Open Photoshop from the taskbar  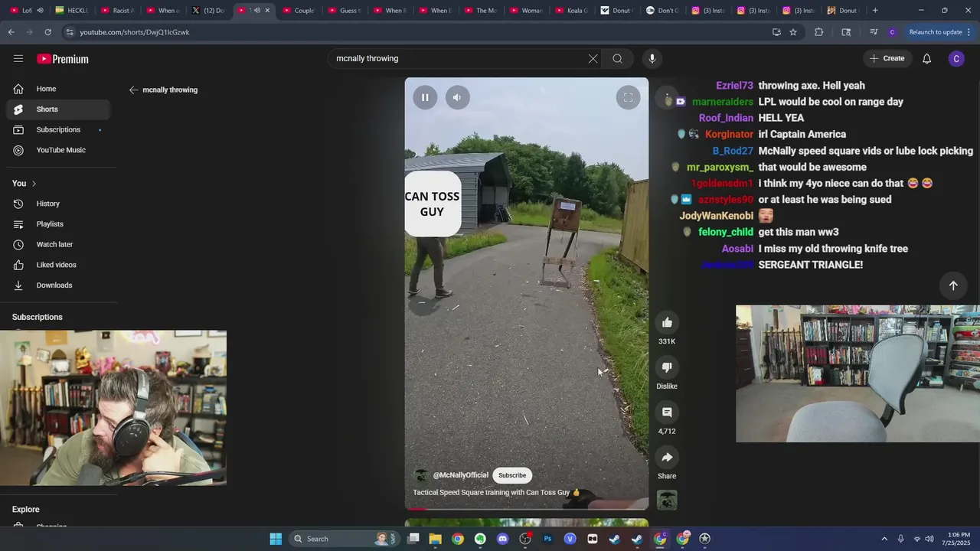(547, 539)
